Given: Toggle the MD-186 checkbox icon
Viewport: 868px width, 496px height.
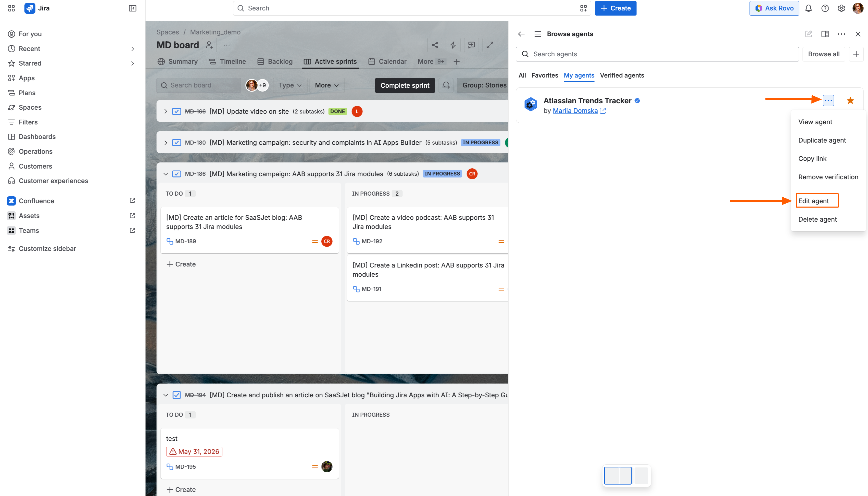Looking at the screenshot, I should coord(177,174).
